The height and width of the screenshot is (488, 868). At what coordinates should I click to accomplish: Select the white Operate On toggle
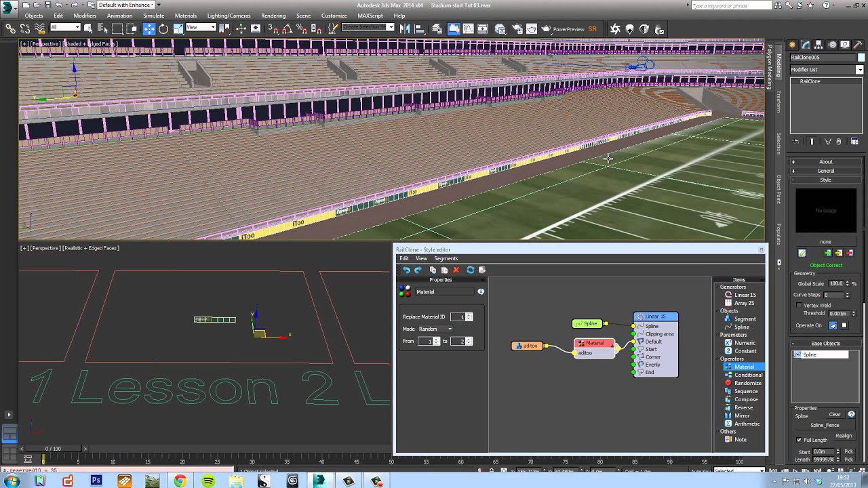844,325
